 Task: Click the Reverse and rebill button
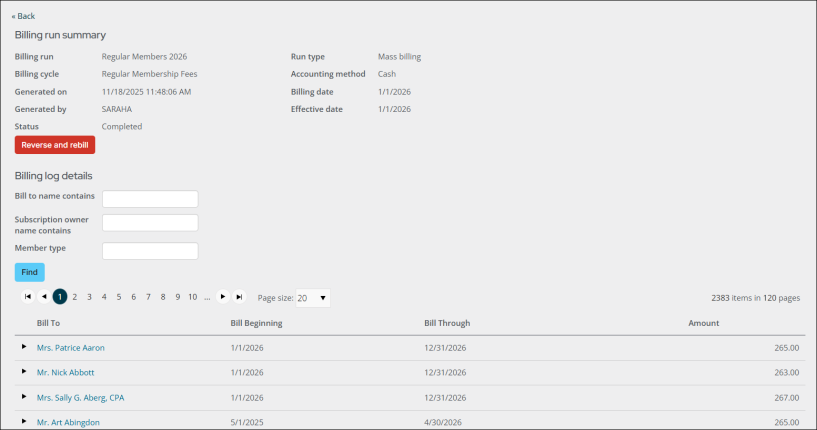(55, 145)
